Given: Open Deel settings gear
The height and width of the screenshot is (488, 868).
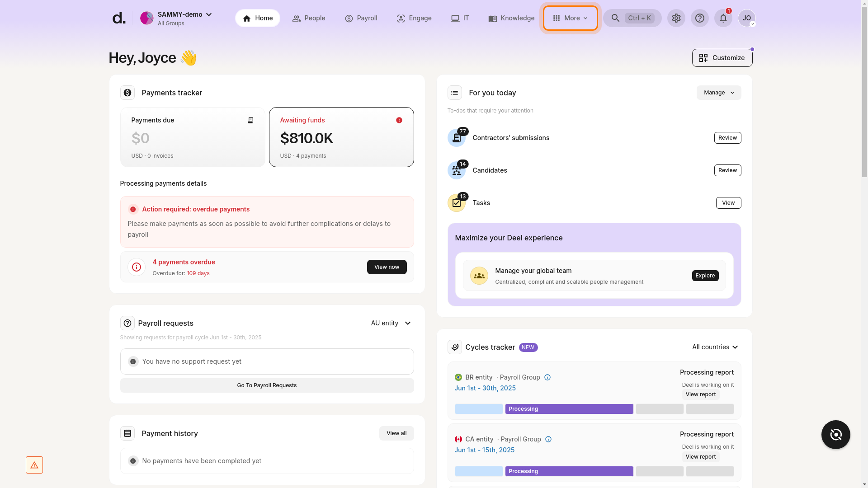Looking at the screenshot, I should 676,18.
